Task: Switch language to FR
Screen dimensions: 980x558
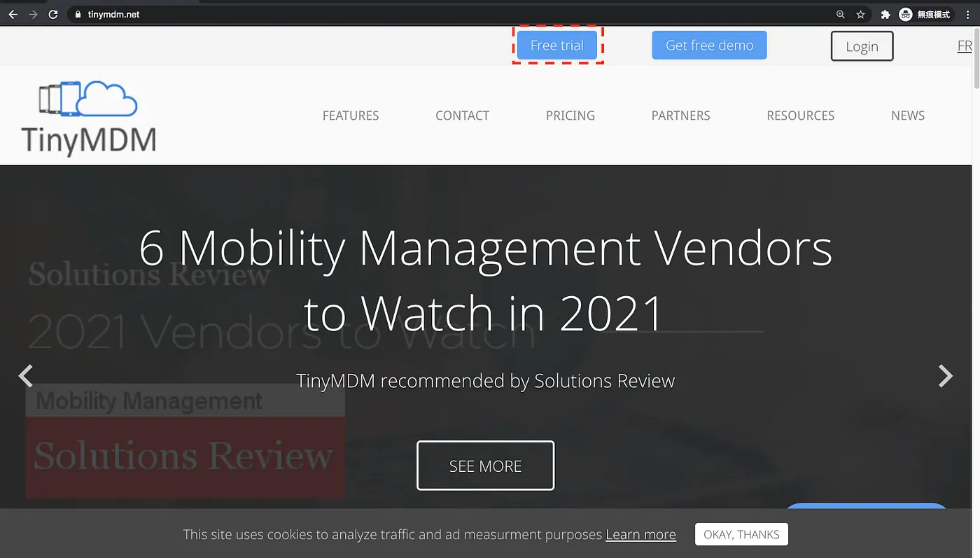Action: pyautogui.click(x=965, y=46)
